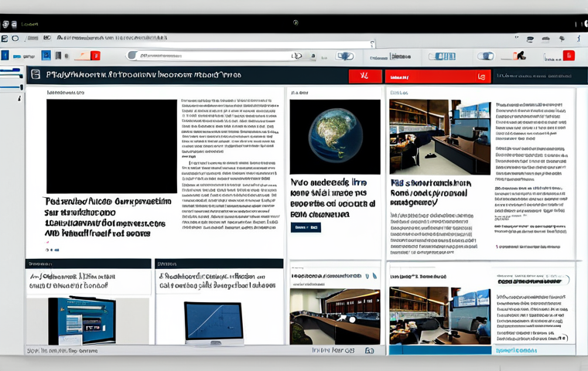This screenshot has width=588, height=371.
Task: Open the headline above the laptop thumbnail
Action: coord(217,281)
